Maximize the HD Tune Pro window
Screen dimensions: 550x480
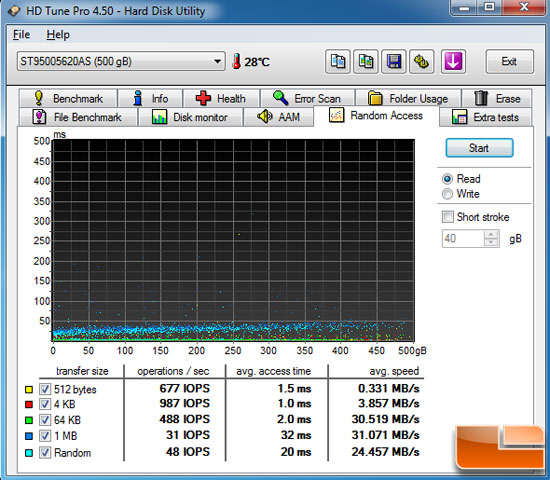pyautogui.click(x=489, y=7)
